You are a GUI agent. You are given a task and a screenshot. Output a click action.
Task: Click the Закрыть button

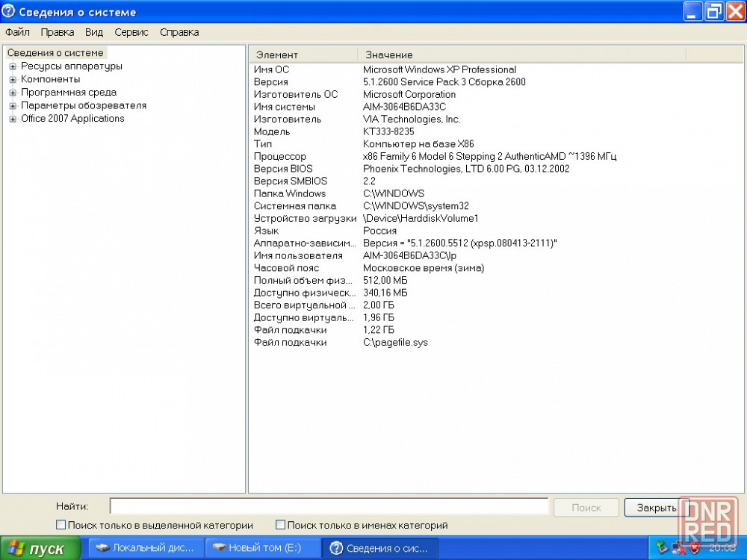657,508
